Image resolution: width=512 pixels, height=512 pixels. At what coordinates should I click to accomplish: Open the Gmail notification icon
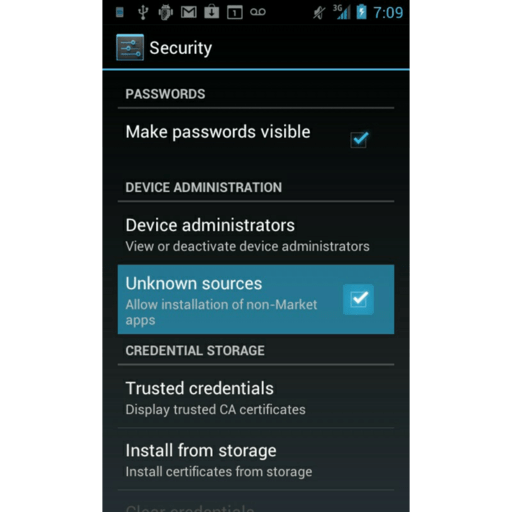point(189,13)
